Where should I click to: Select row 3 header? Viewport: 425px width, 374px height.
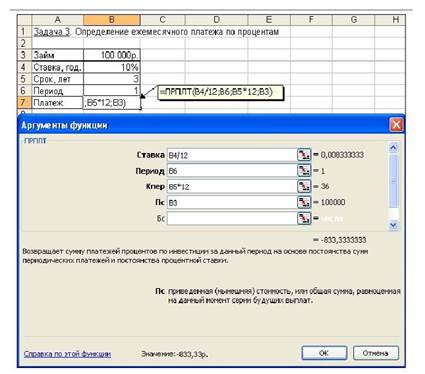coord(24,55)
